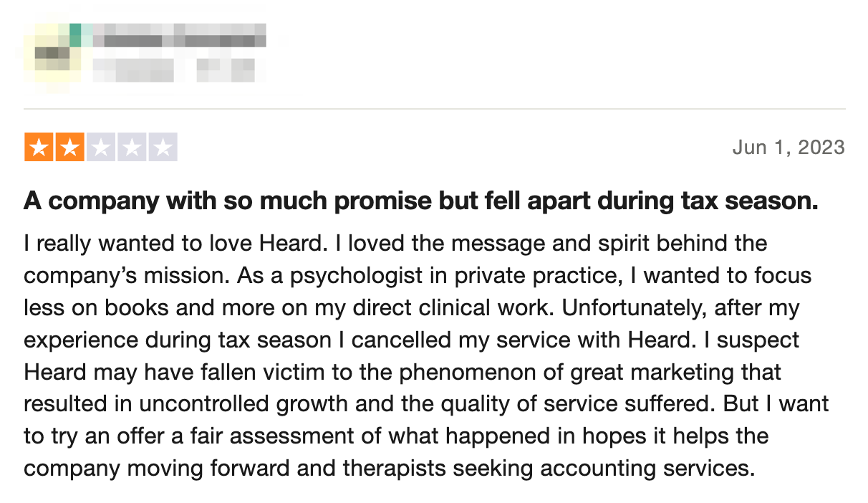Viewport: 868px width, 503px height.
Task: Click the third gray star
Action: tap(101, 148)
